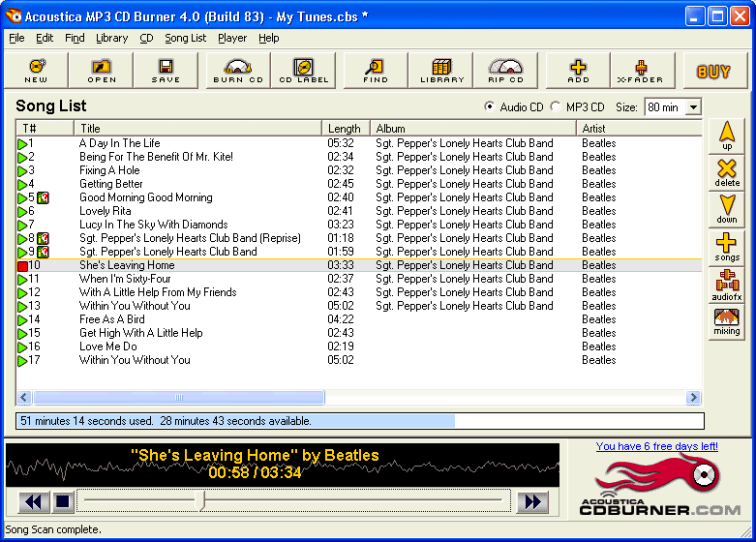Click the Open toolbar button
The image size is (756, 542).
102,71
